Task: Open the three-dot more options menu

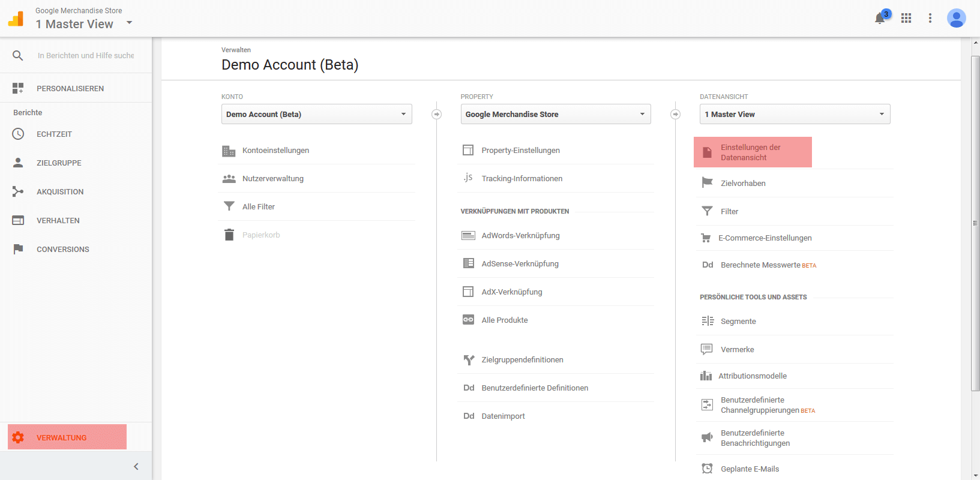Action: point(930,18)
